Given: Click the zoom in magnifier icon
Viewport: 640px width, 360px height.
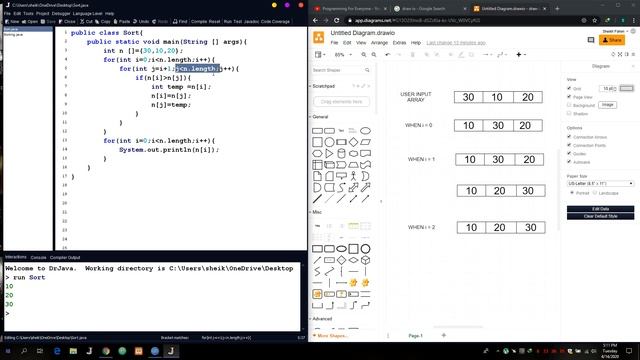Looking at the screenshot, I should [x=364, y=55].
